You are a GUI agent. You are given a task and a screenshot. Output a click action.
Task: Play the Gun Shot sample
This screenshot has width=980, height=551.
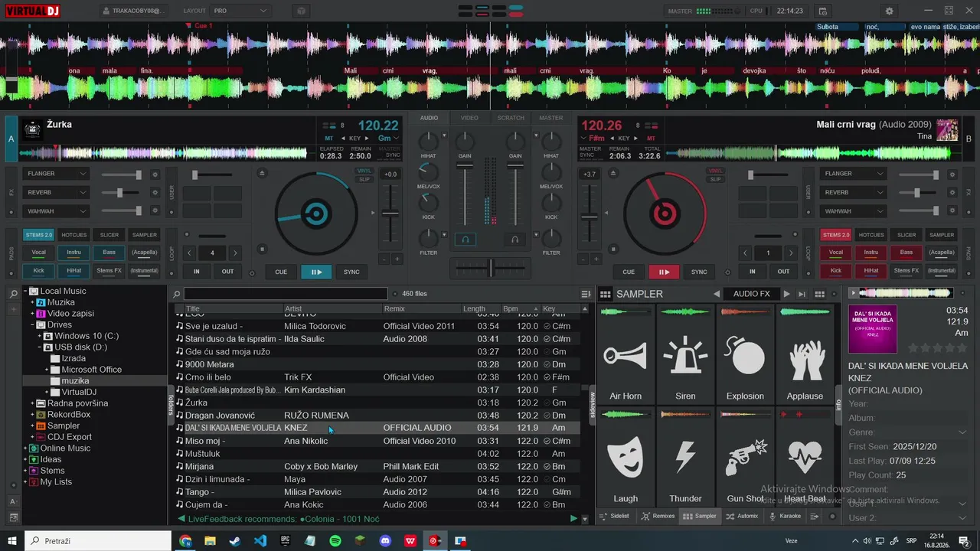click(x=745, y=458)
